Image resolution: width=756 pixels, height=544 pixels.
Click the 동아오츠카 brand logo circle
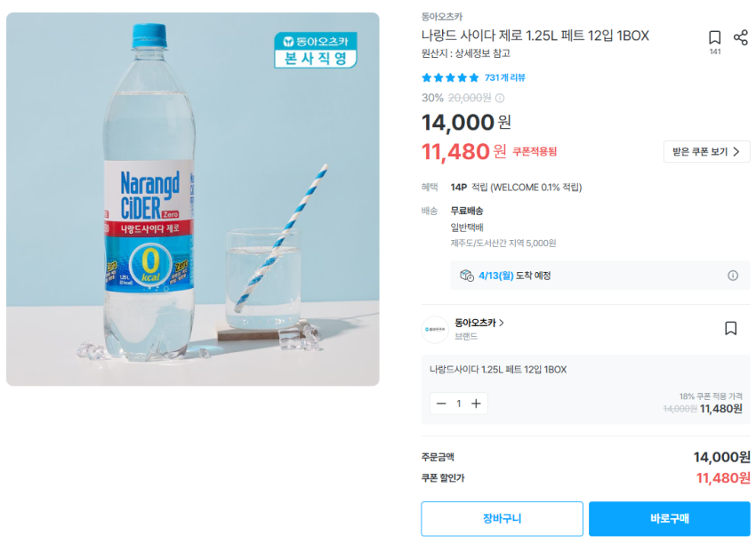coord(435,329)
